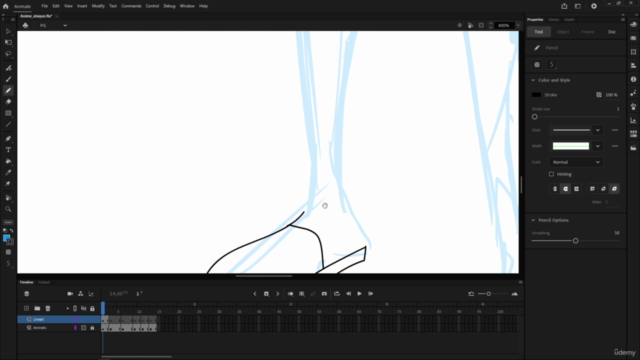Screen dimensions: 640x360
Task: Click the blue stroke color swatch in toolbar
Action: tap(6, 238)
